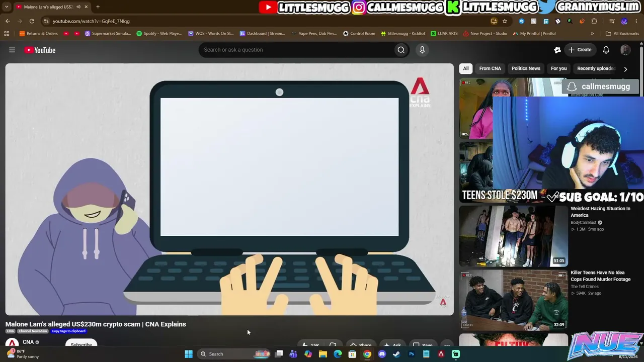
Task: Open Microsoft Edge from the taskbar
Action: coord(338,354)
